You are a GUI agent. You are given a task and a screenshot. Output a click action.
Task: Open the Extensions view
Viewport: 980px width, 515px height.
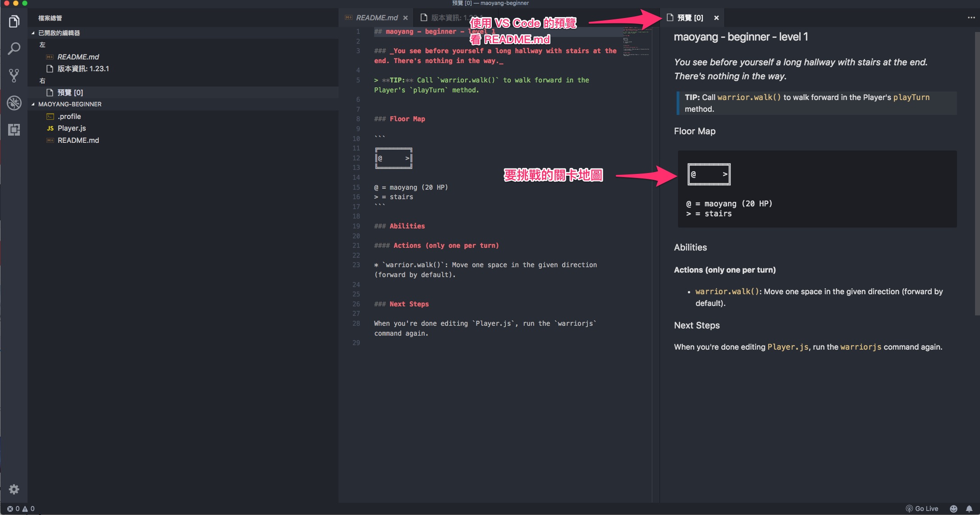pos(14,130)
